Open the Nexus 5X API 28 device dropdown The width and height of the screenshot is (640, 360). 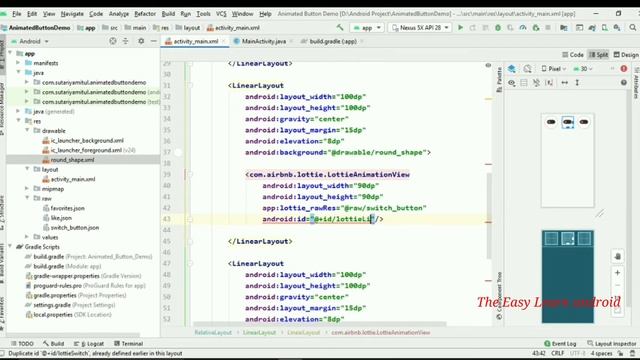[x=420, y=28]
